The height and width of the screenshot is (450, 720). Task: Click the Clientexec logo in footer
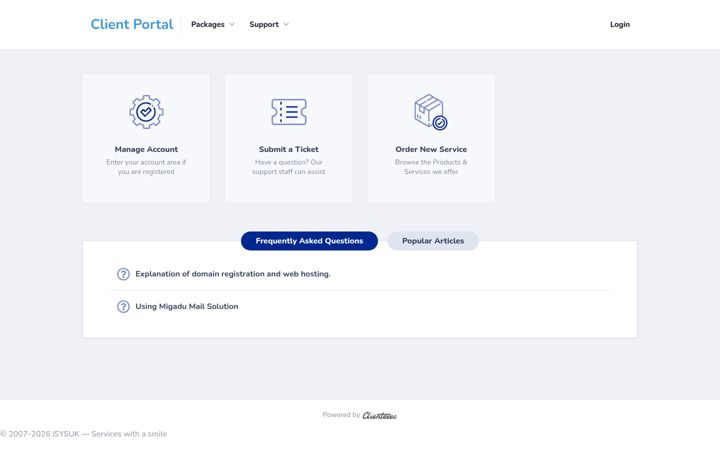tap(379, 416)
